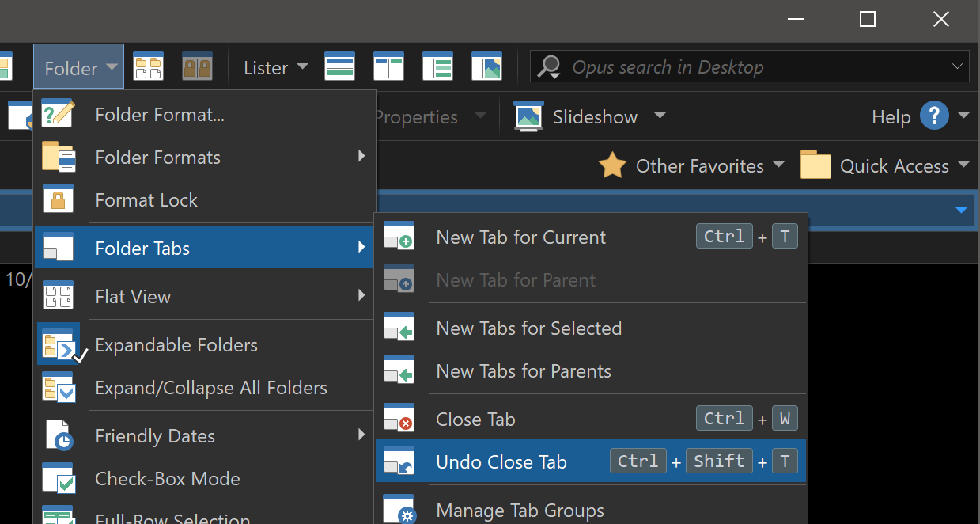Screen dimensions: 980x524
Task: Toggle the viewer pane image icon
Action: point(486,66)
